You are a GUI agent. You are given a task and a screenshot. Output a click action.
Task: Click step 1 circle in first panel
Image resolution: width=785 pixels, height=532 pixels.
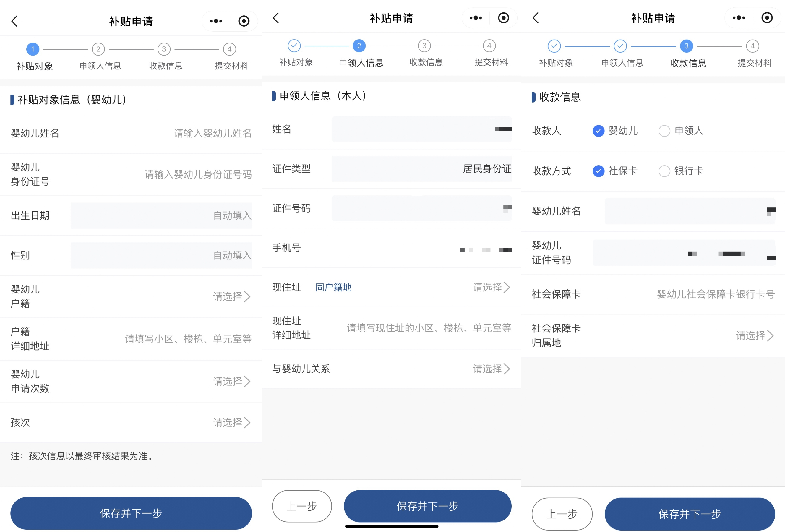pyautogui.click(x=33, y=49)
